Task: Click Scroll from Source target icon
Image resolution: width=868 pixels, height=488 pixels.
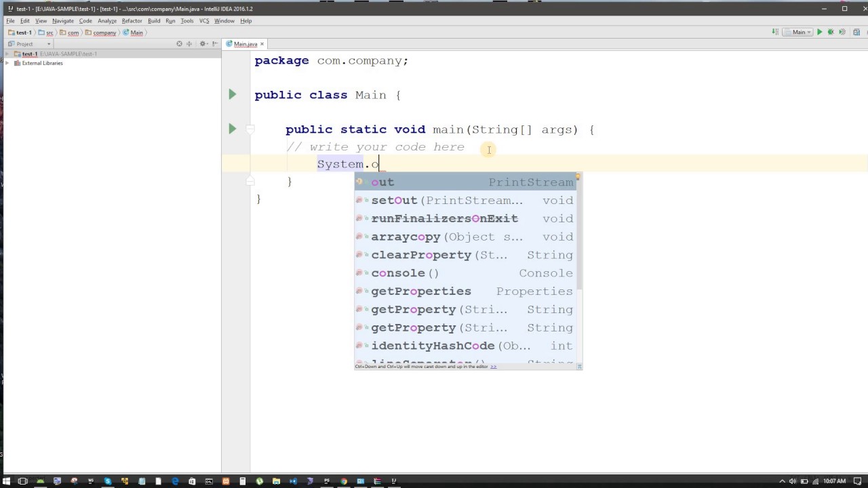Action: point(179,44)
